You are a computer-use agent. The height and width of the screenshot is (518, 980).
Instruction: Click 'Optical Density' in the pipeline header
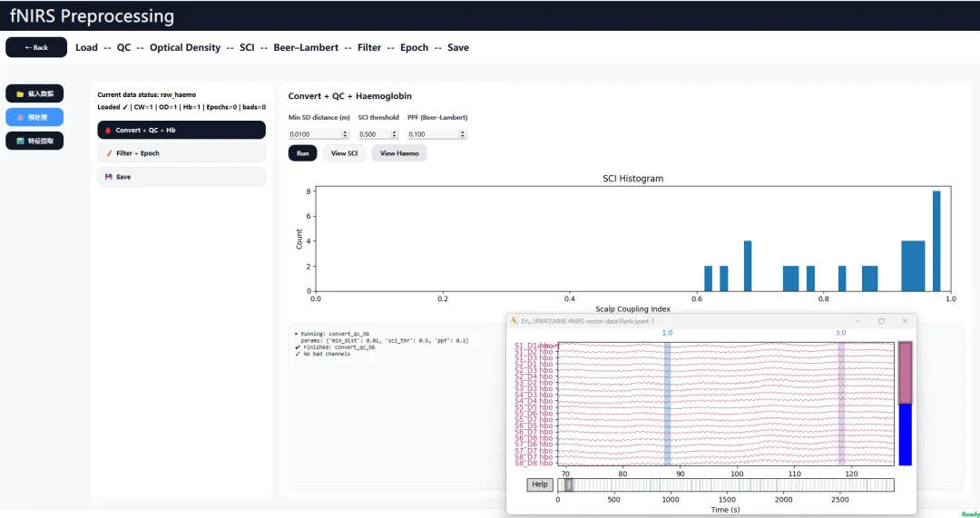click(185, 47)
